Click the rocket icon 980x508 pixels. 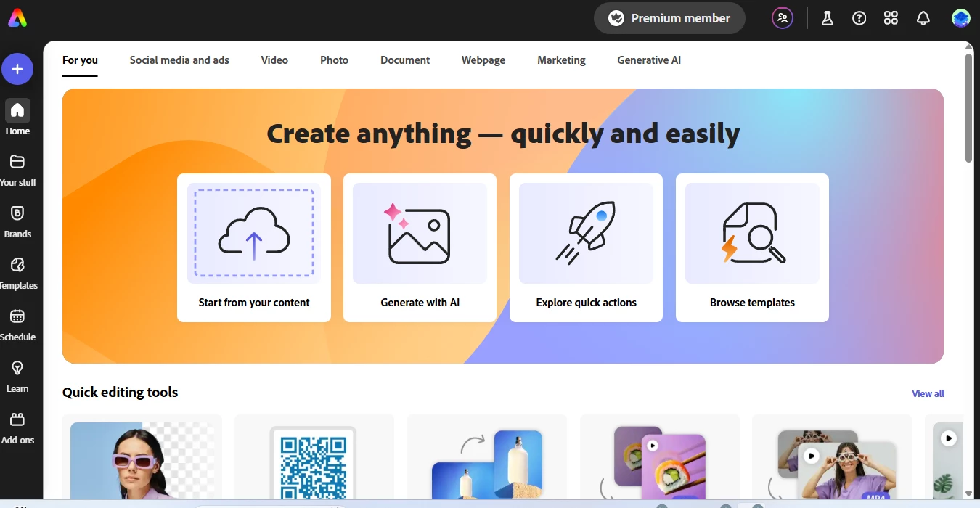[586, 233]
